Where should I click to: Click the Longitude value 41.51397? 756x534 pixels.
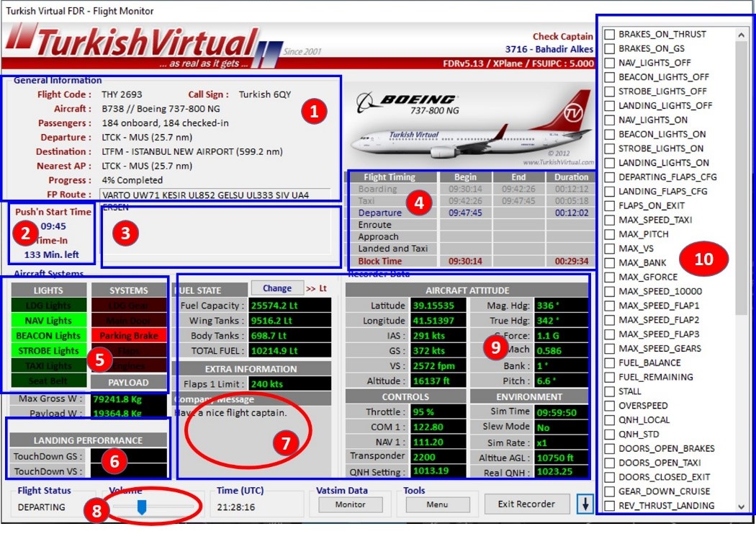click(438, 321)
